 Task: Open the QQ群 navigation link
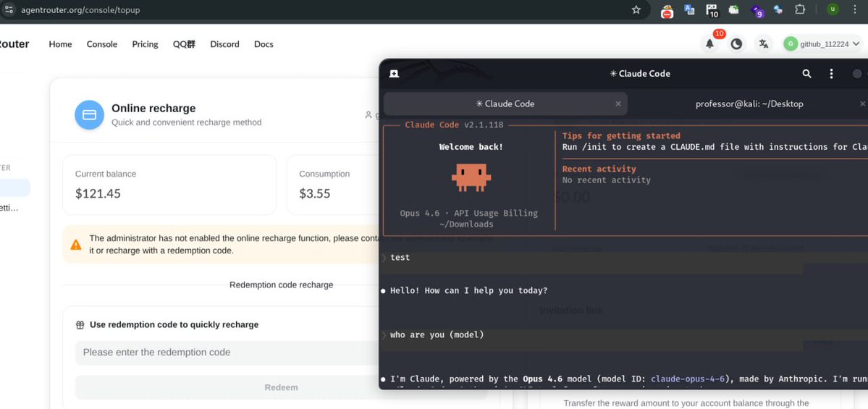tap(184, 44)
